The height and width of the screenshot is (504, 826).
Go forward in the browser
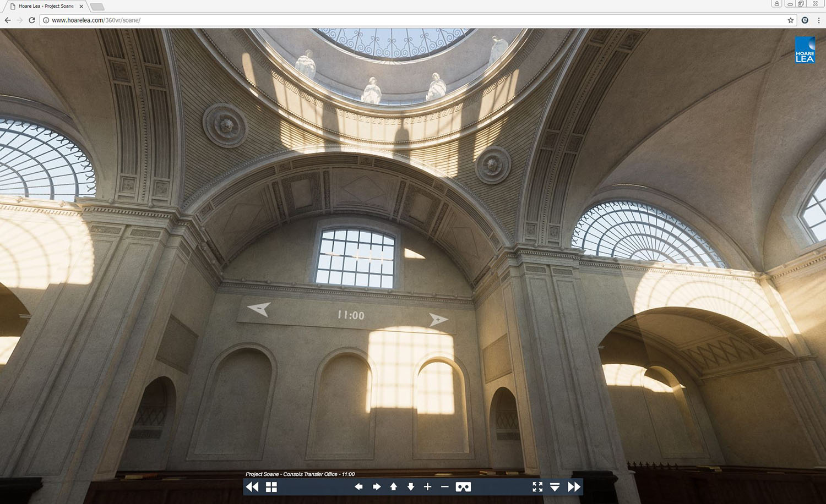click(x=20, y=20)
